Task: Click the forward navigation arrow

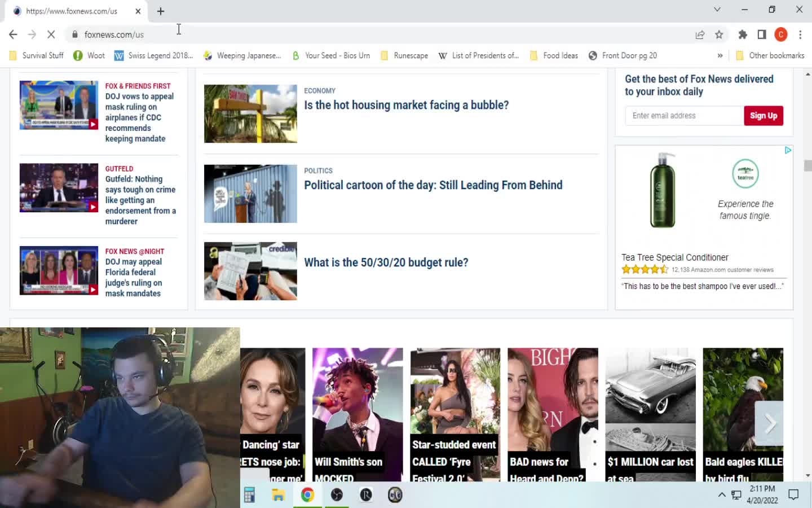Action: coord(32,34)
